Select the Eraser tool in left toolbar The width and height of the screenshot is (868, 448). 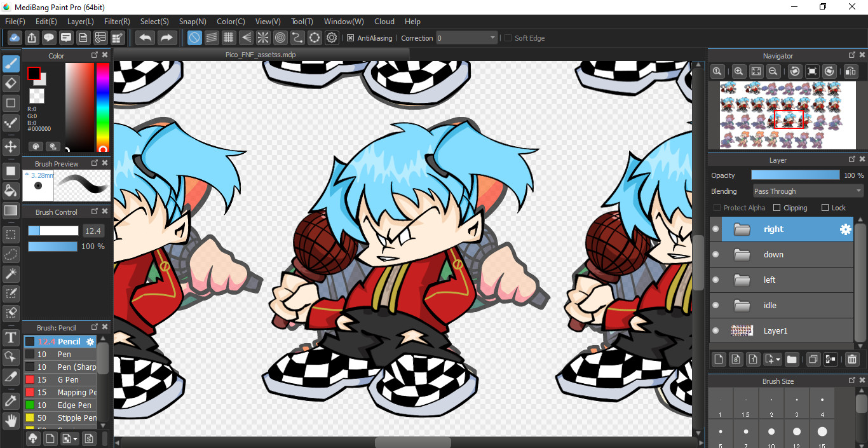(11, 83)
